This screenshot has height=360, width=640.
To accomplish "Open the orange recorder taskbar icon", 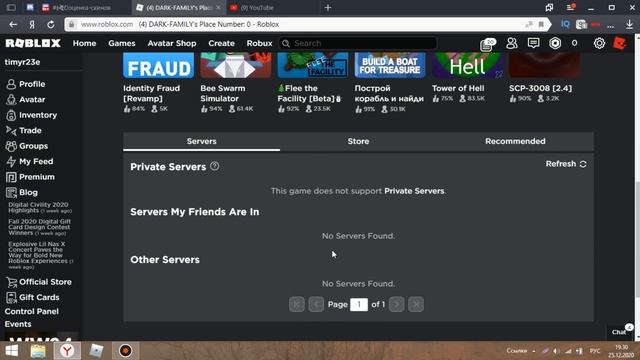I will click(125, 351).
